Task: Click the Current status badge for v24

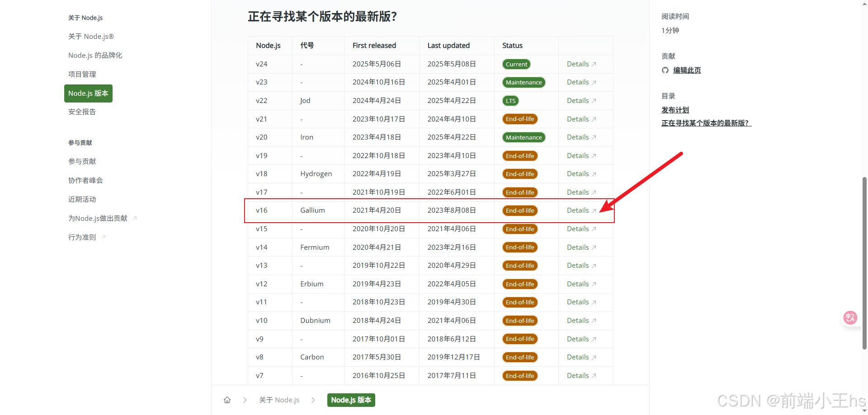Action: coord(516,64)
